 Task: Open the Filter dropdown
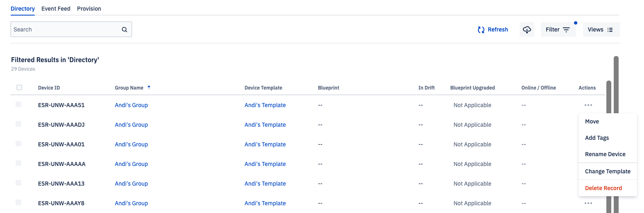click(558, 29)
